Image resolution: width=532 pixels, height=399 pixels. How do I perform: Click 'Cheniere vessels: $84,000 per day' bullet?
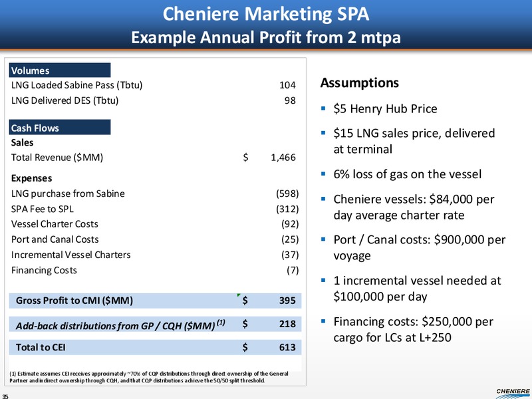click(x=414, y=207)
